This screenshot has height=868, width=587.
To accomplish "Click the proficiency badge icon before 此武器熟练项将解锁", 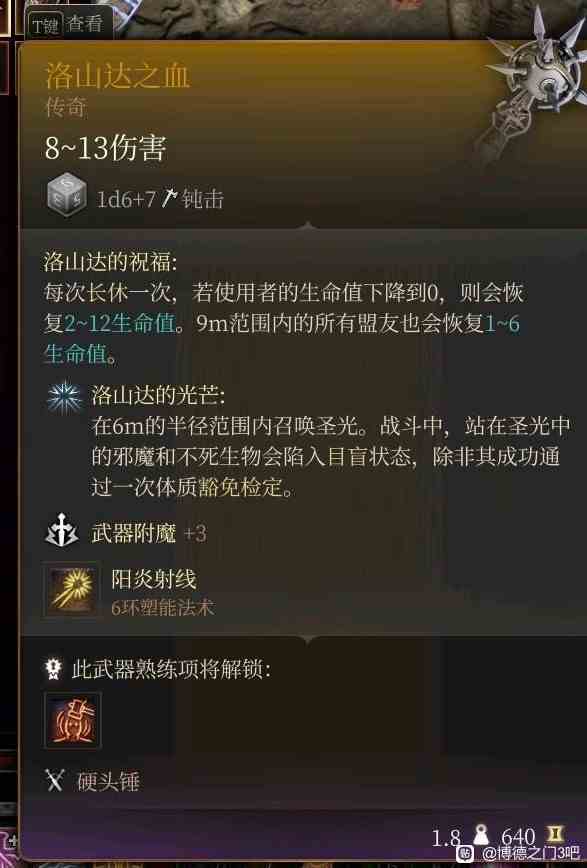I will [x=54, y=669].
